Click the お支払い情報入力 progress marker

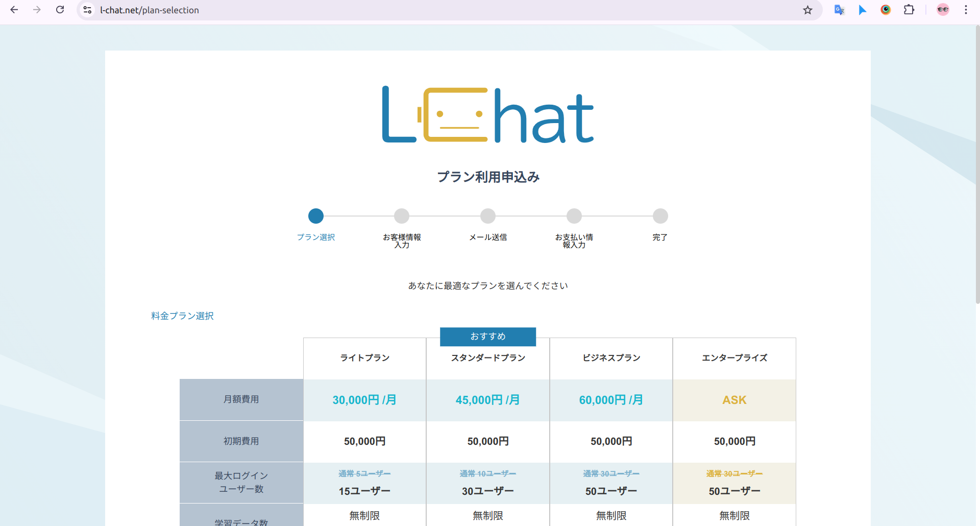click(x=574, y=216)
